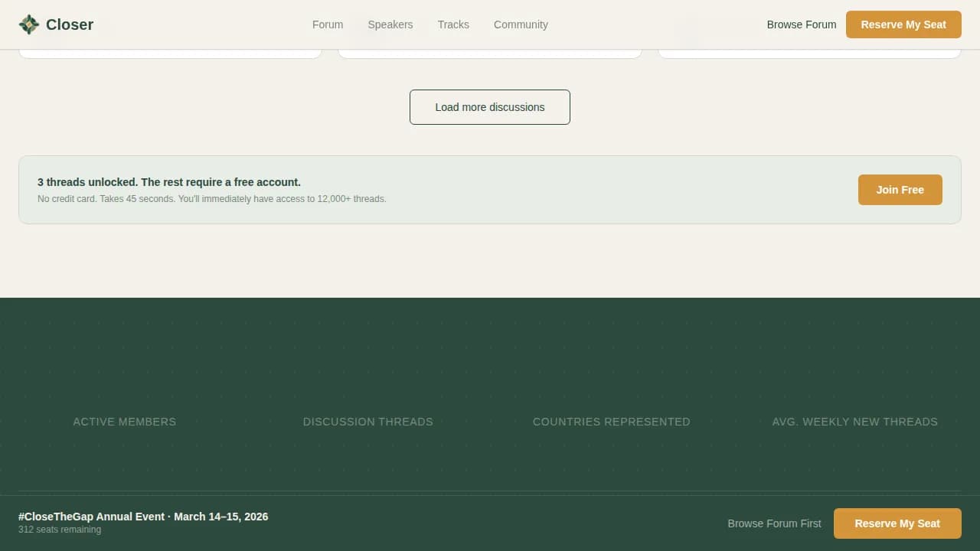The image size is (980, 551).
Task: Select the Forum navigation item
Action: pos(327,24)
